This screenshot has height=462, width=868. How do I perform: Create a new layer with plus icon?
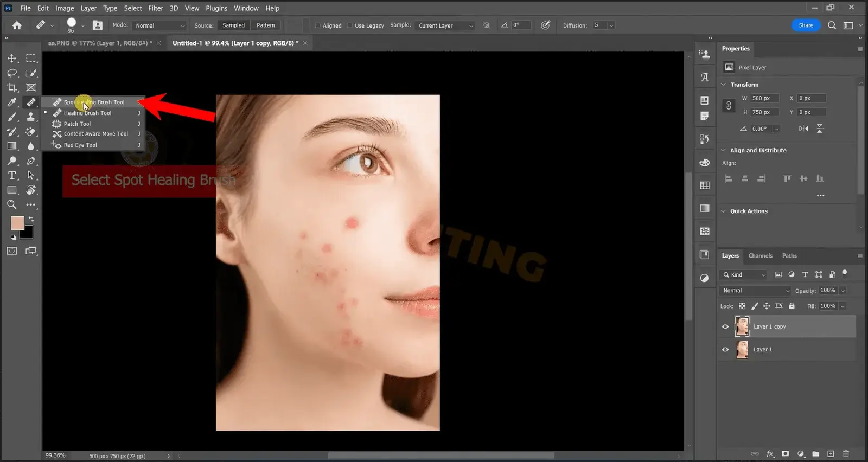click(831, 453)
